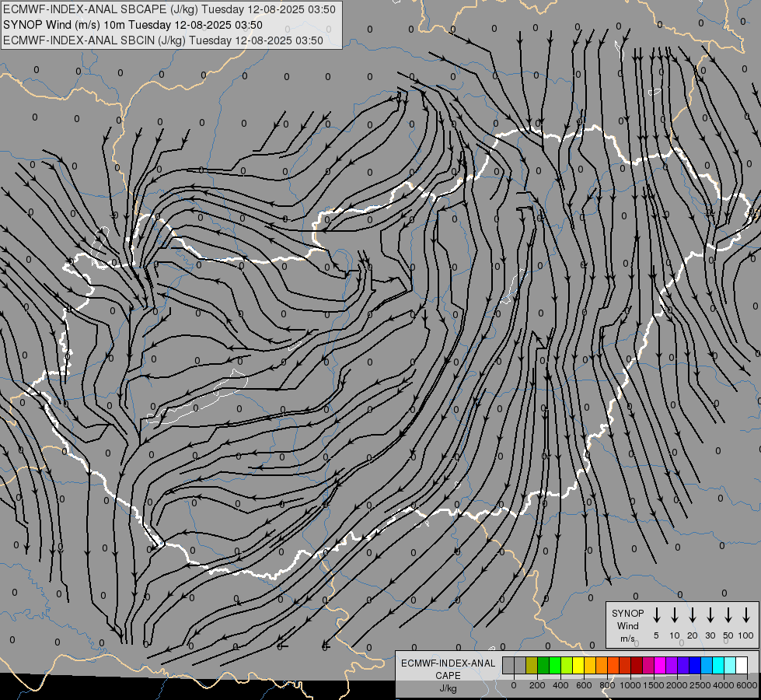Click the wind arrow above the 10 label
Image resolution: width=761 pixels, height=700 pixels.
pos(675,615)
